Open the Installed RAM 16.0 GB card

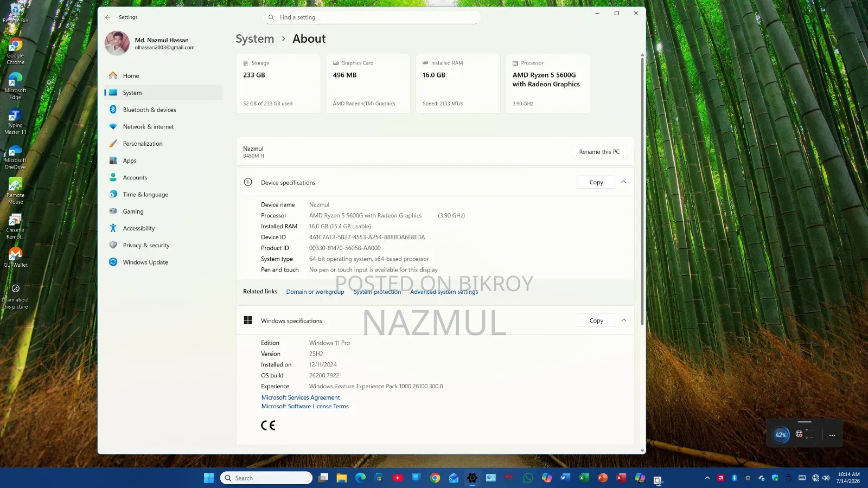[458, 84]
